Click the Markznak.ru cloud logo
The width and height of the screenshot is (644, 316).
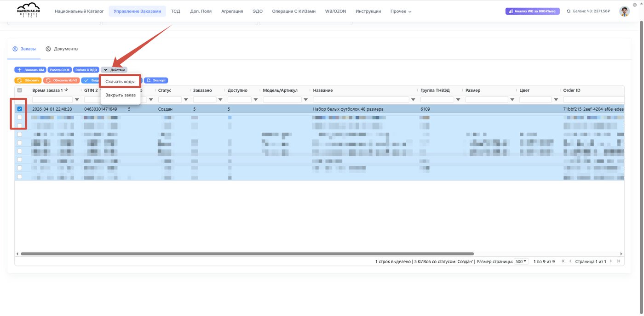click(x=28, y=11)
